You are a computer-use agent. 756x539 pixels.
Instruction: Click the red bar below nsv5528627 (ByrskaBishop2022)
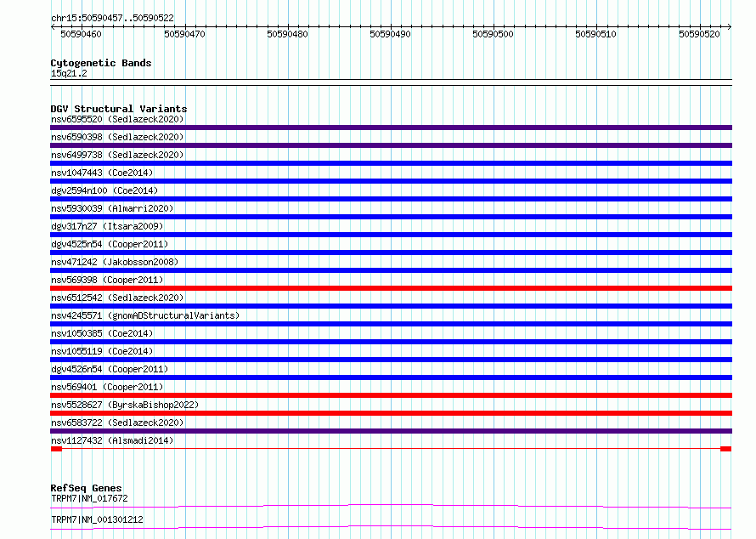[391, 413]
